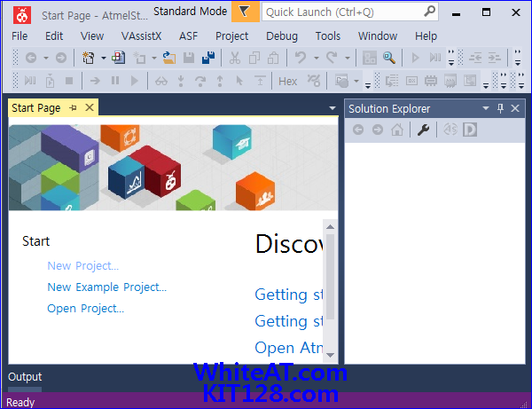Expand the Undo history dropdown
This screenshot has width=532, height=409.
pyautogui.click(x=316, y=58)
